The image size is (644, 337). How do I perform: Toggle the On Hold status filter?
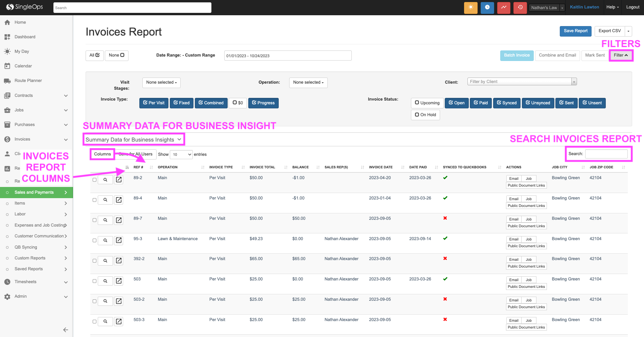(425, 115)
